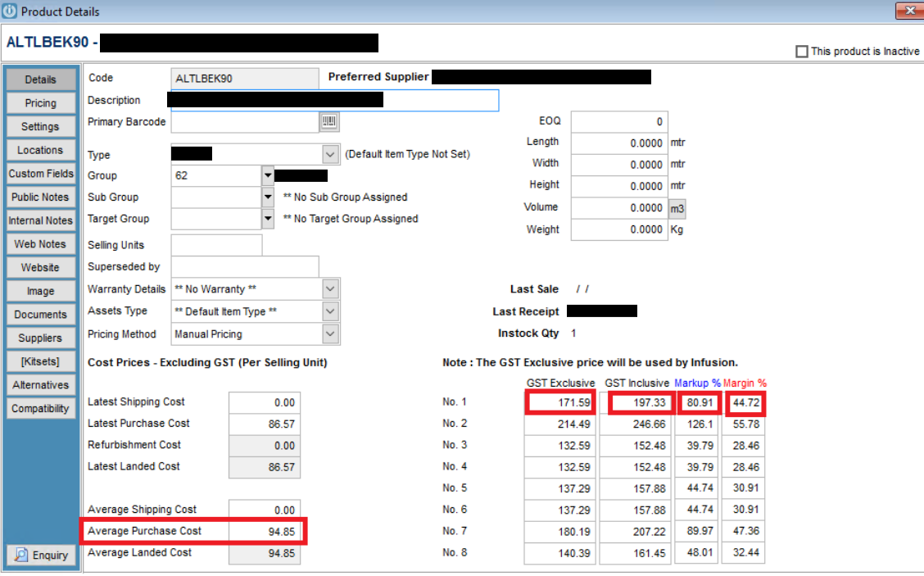Click the m3 volume unit button
The image size is (924, 576).
[x=677, y=208]
